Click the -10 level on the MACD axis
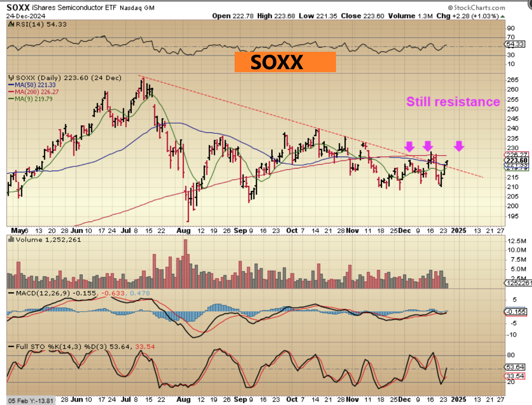Image resolution: width=532 pixels, height=405 pixels. (x=512, y=335)
